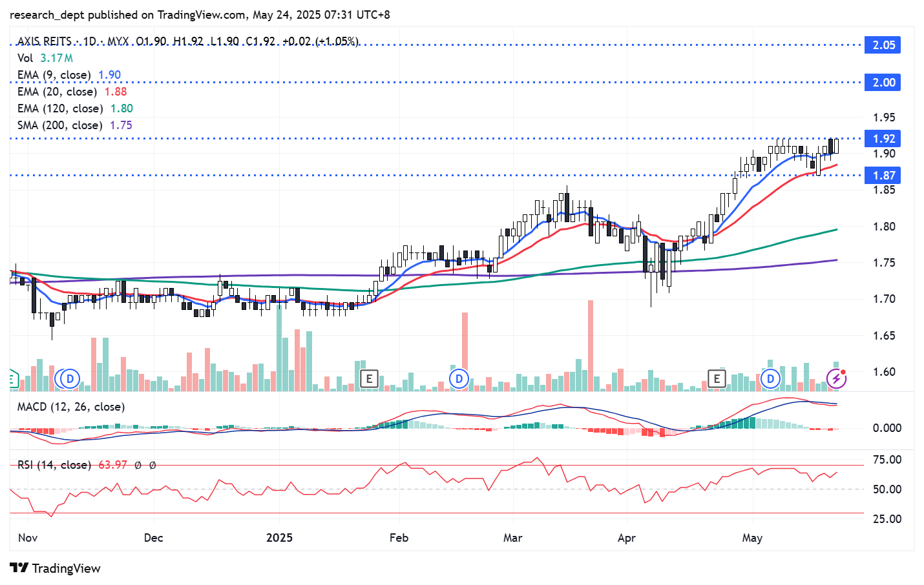Select the EMA (120, close) legend
This screenshot has height=585, width=924.
[x=75, y=108]
